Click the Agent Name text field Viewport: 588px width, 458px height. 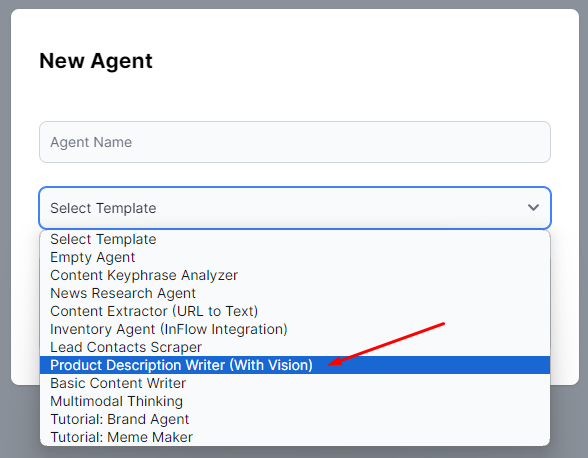coord(295,142)
